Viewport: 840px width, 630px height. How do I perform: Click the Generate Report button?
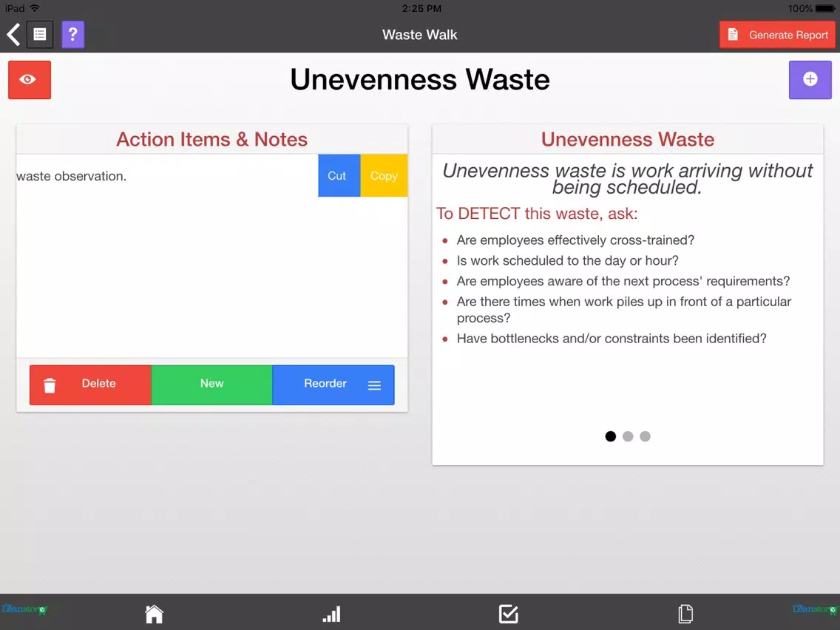(777, 35)
